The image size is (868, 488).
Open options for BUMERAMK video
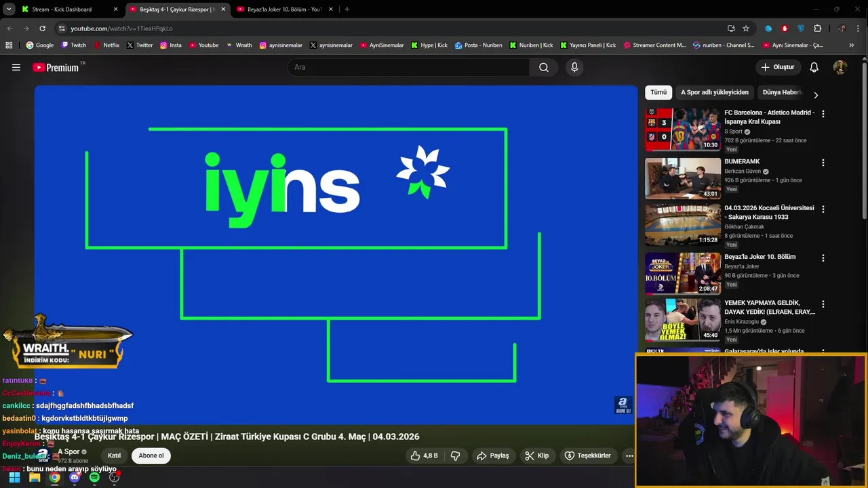pyautogui.click(x=823, y=163)
